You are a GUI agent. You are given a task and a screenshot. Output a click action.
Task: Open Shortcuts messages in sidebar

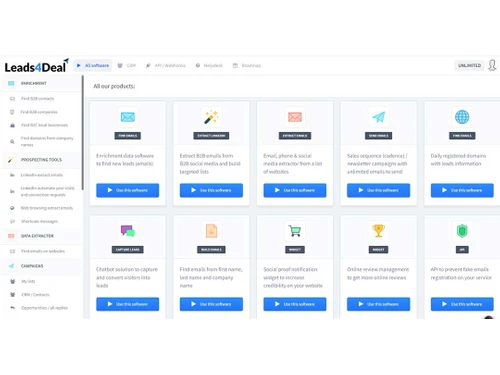[x=39, y=221]
